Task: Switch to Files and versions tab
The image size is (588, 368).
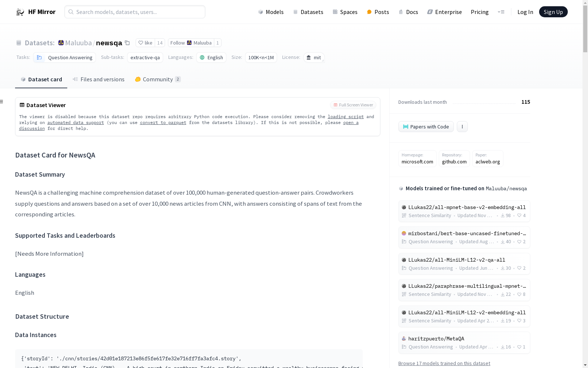Action: pyautogui.click(x=98, y=79)
